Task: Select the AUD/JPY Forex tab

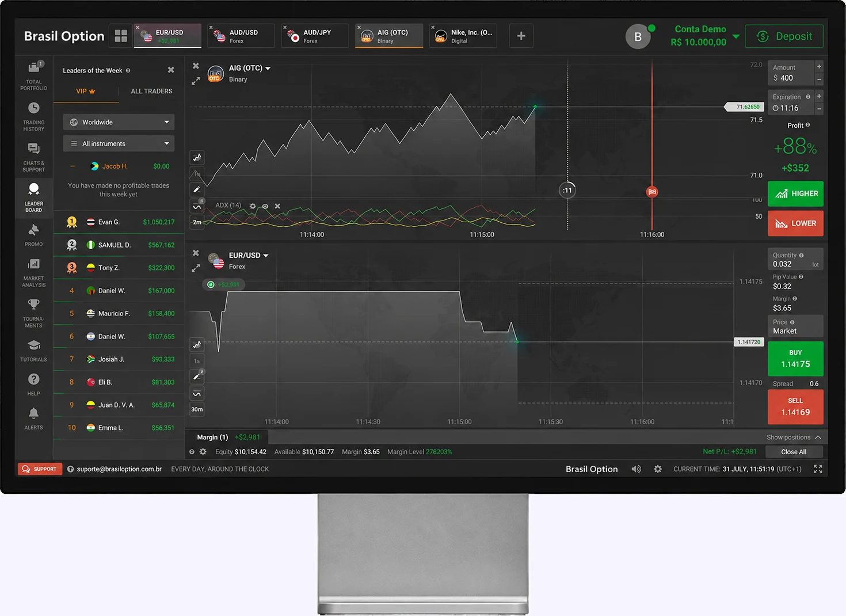Action: click(315, 36)
